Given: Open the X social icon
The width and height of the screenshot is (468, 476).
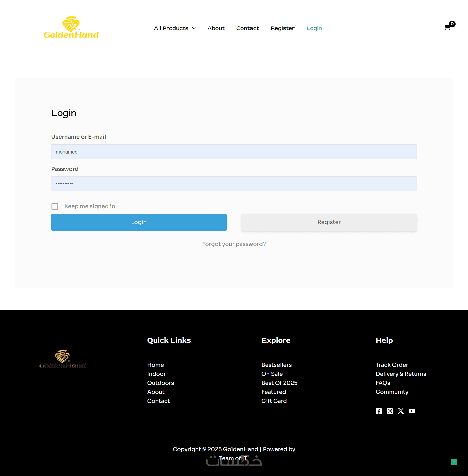Looking at the screenshot, I should (401, 411).
